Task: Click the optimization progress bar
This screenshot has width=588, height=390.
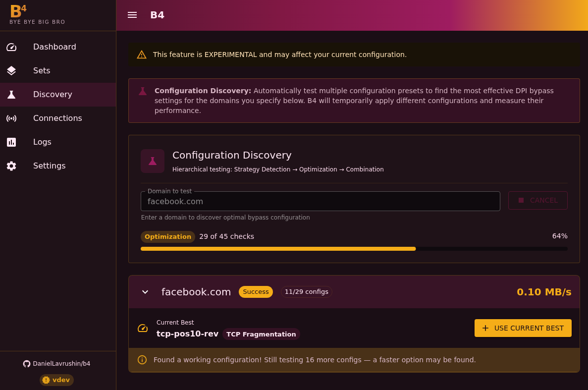Action: [x=354, y=249]
